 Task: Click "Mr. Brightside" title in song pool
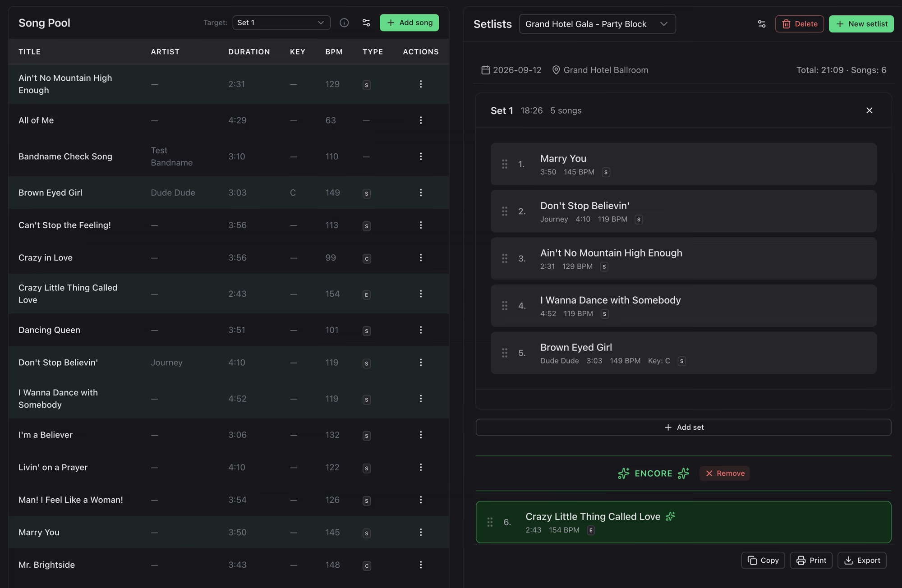pos(46,565)
